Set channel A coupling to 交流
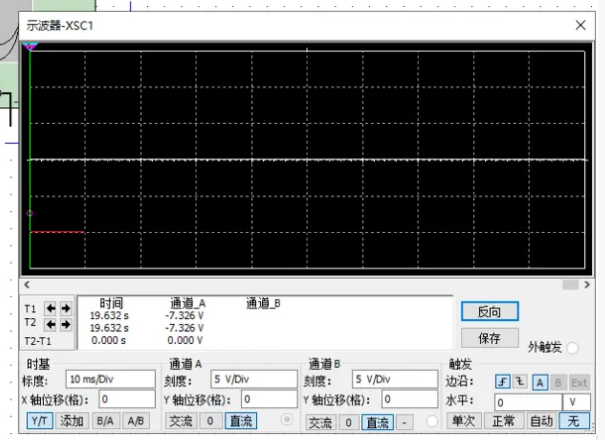The width and height of the screenshot is (605, 441). (181, 421)
